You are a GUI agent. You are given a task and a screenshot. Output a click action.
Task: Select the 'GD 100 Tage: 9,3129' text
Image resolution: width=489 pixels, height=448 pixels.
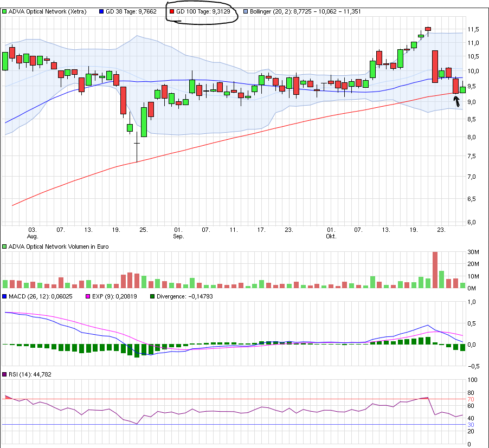tap(203, 11)
